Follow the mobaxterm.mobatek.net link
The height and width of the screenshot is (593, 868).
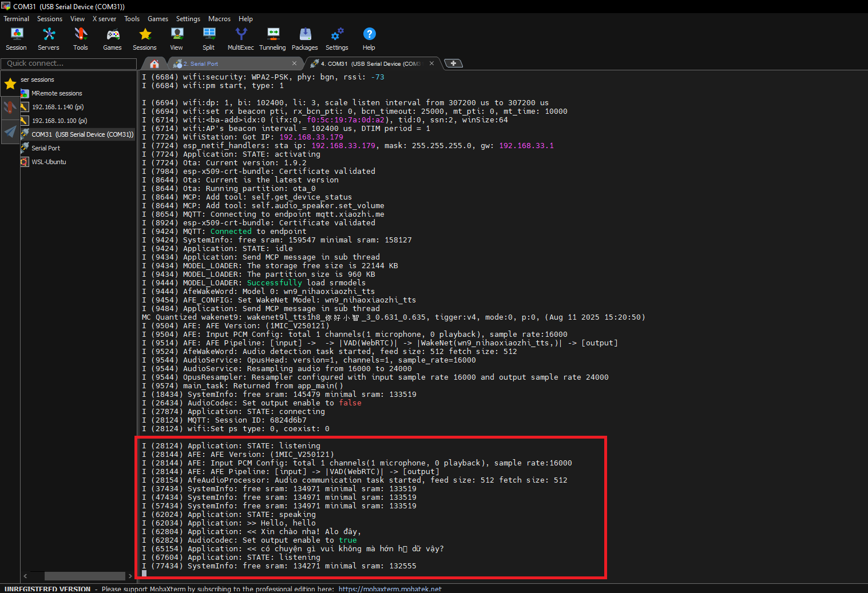point(390,589)
